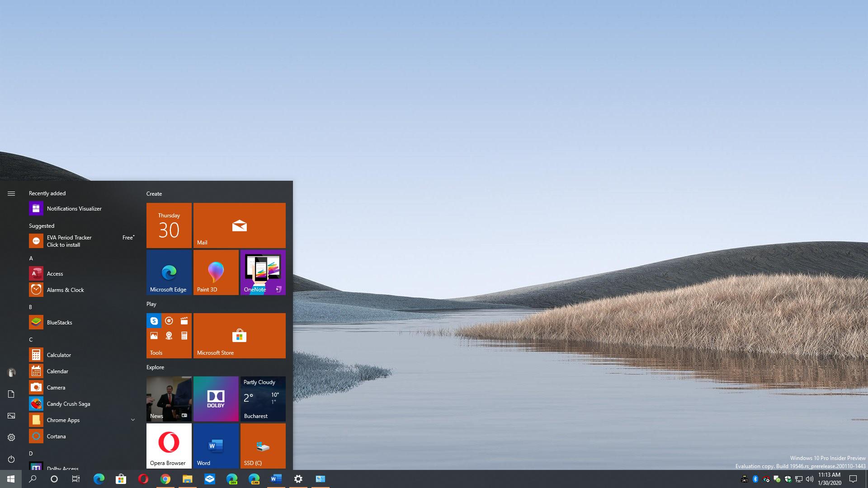The width and height of the screenshot is (868, 488).
Task: Click the letter A index header
Action: (31, 258)
